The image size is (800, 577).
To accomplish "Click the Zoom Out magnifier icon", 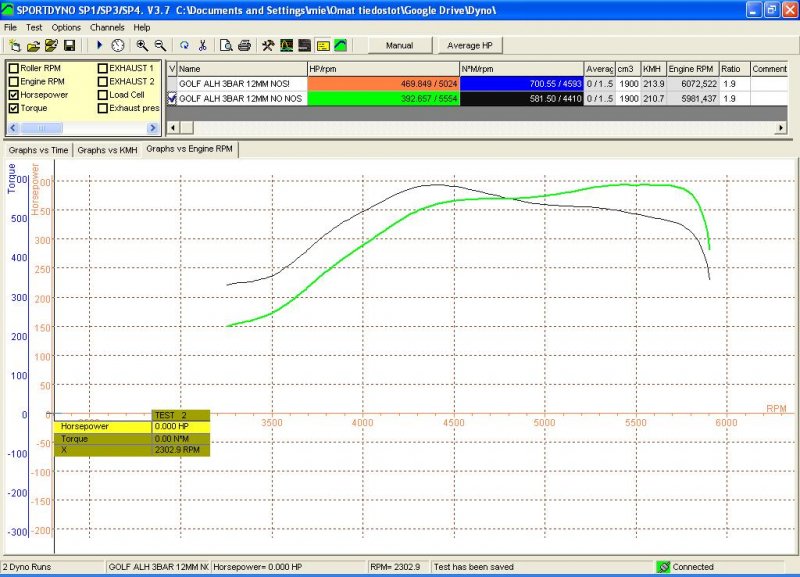I will 160,46.
